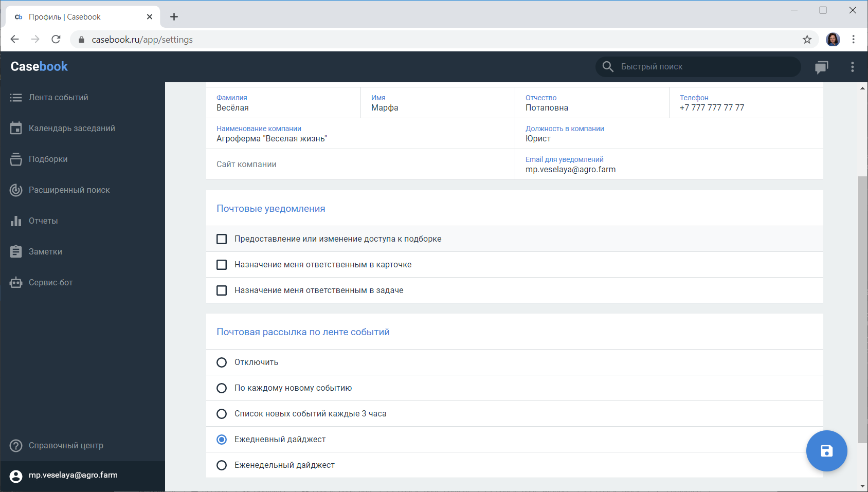Click the Почтовые уведомления section heading
This screenshot has height=492, width=868.
(271, 209)
